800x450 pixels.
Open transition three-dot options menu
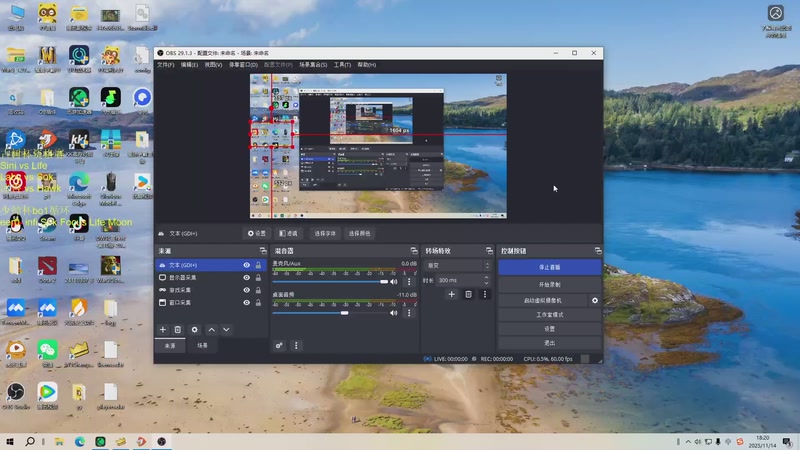(485, 294)
